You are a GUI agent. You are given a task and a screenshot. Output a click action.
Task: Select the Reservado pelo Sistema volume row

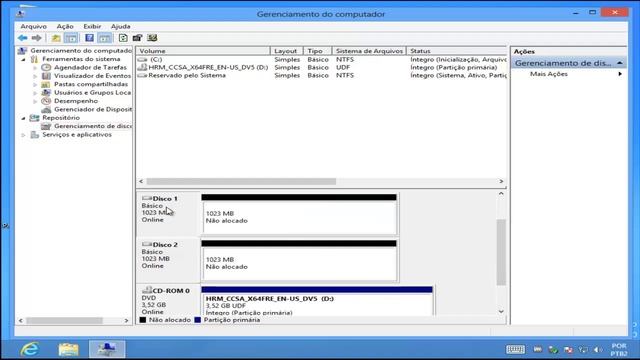coord(322,76)
